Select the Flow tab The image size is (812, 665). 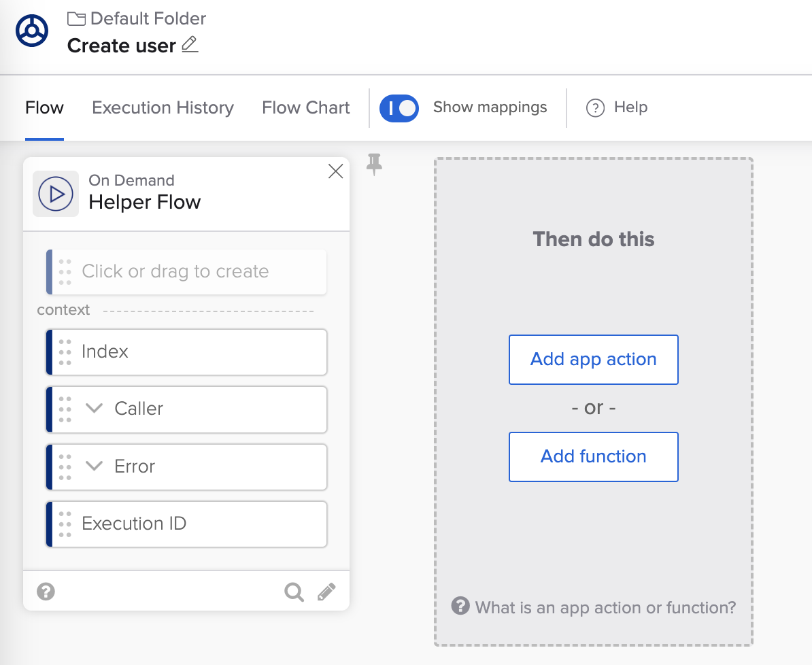[44, 108]
